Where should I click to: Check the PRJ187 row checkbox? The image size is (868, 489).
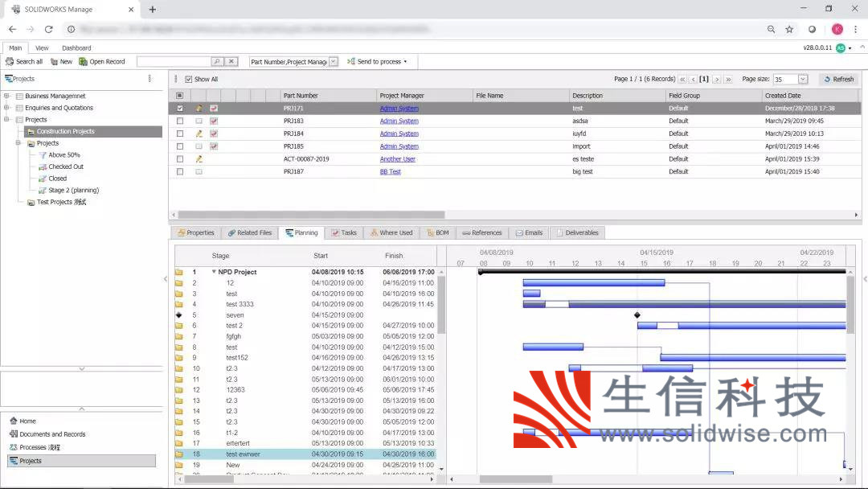click(180, 171)
